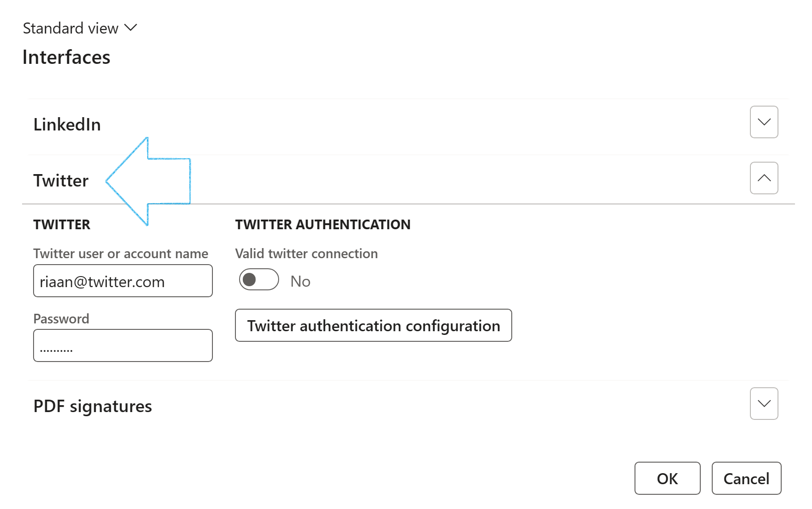Click the Twitter section header

[61, 181]
